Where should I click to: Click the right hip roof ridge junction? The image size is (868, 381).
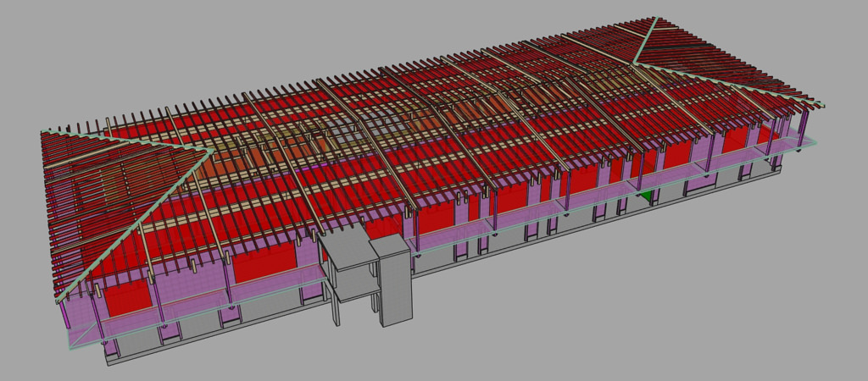636,61
